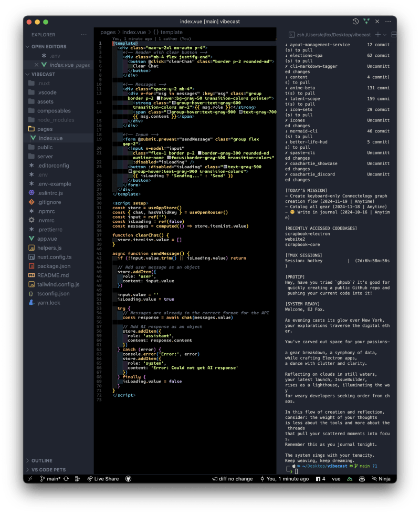Open the terminal profile dropdown chevron
The width and height of the screenshot is (420, 514).
(384, 34)
